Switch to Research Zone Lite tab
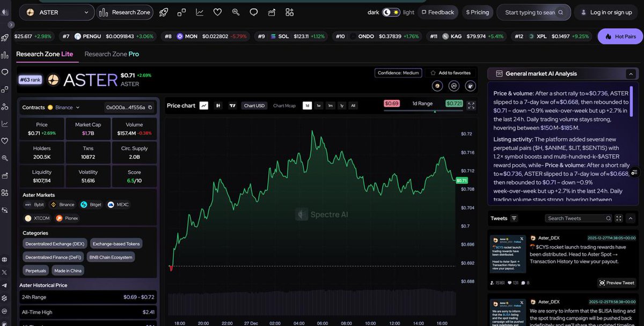644x326 pixels. point(45,54)
